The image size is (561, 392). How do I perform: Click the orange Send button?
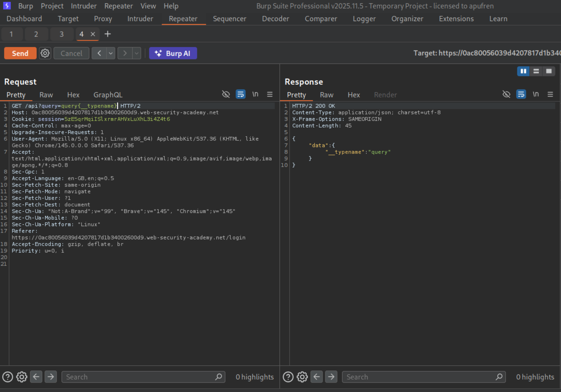pos(20,53)
